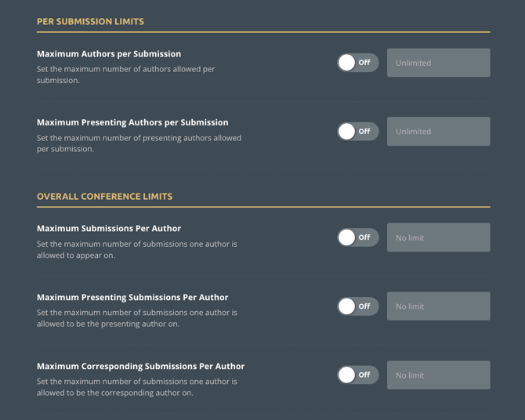Screen dimensions: 525x420
Task: Click the Maximum Presenting Submissions Per Author label
Action: pos(132,297)
